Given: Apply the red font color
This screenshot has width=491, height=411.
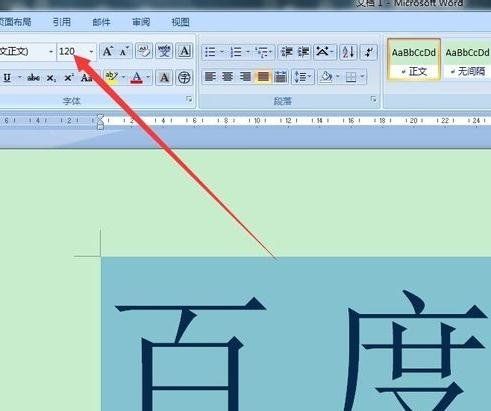Looking at the screenshot, I should pos(136,78).
